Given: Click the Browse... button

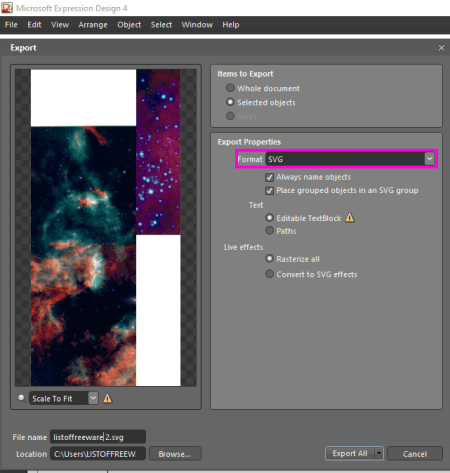Looking at the screenshot, I should pos(175,454).
